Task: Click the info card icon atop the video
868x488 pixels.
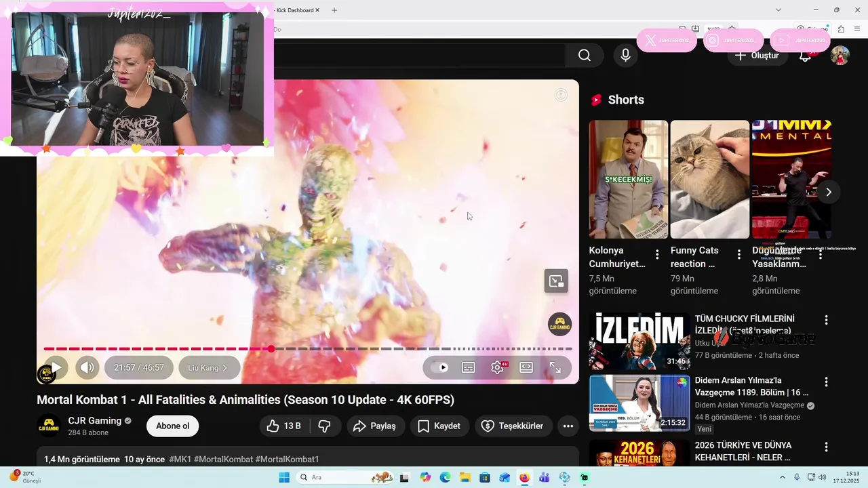Action: tap(561, 95)
